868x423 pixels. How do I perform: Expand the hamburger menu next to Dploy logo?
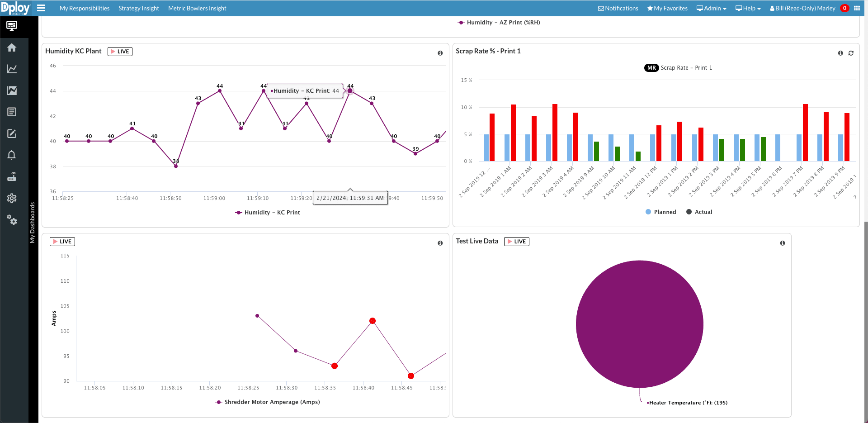pyautogui.click(x=41, y=8)
